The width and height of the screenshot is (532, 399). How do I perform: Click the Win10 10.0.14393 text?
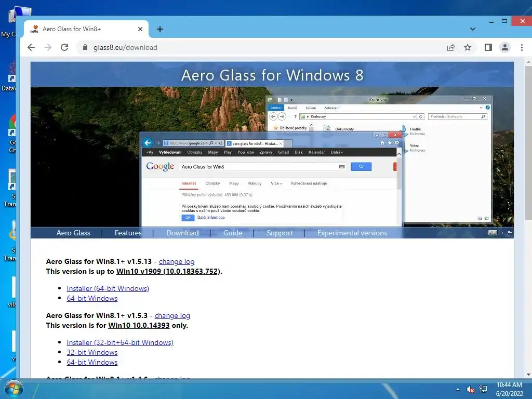tap(139, 325)
